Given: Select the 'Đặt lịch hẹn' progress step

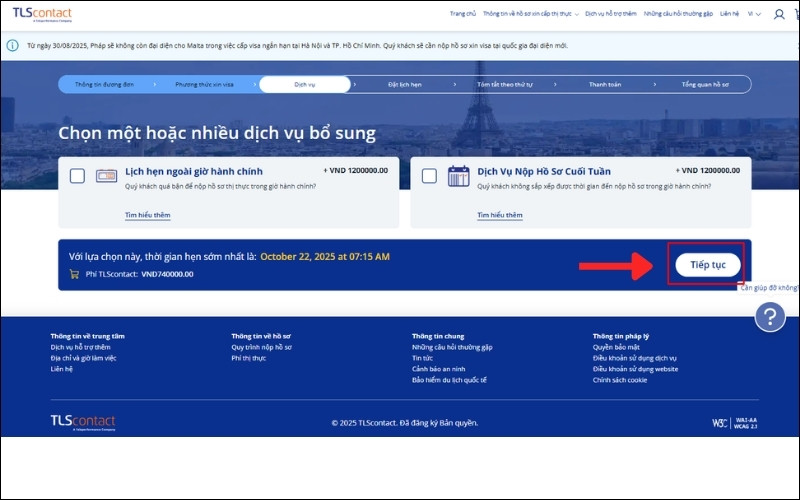Looking at the screenshot, I should pyautogui.click(x=406, y=85).
